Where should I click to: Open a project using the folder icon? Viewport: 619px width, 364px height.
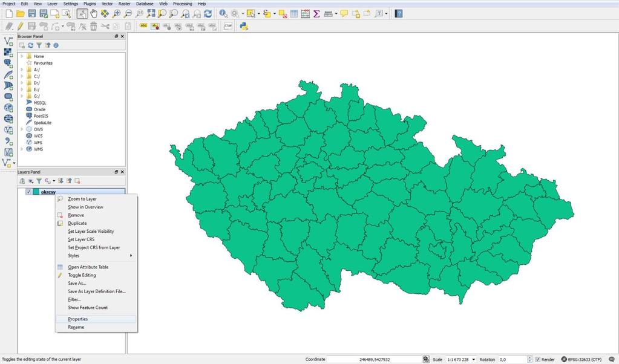[20, 14]
